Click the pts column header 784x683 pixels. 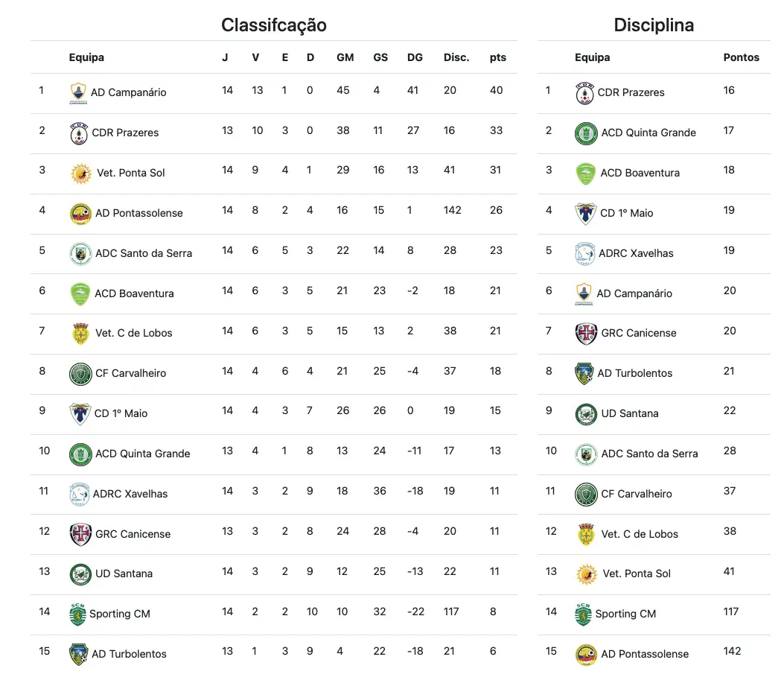[x=498, y=57]
